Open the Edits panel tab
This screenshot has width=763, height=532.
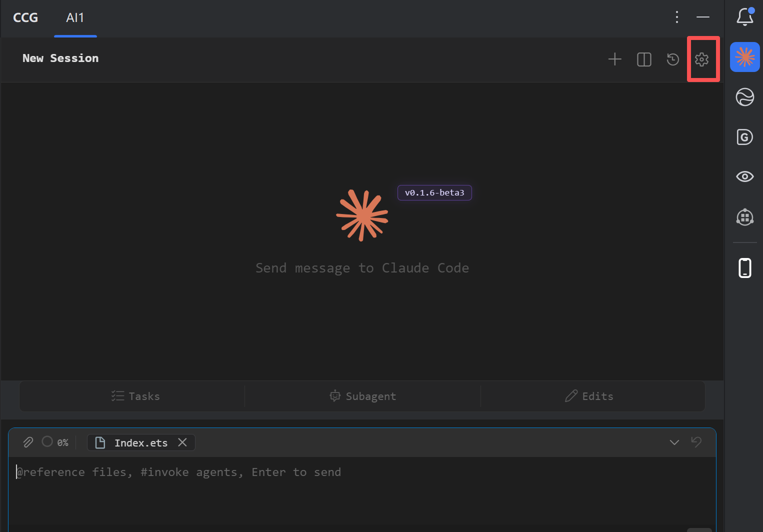[x=589, y=396]
